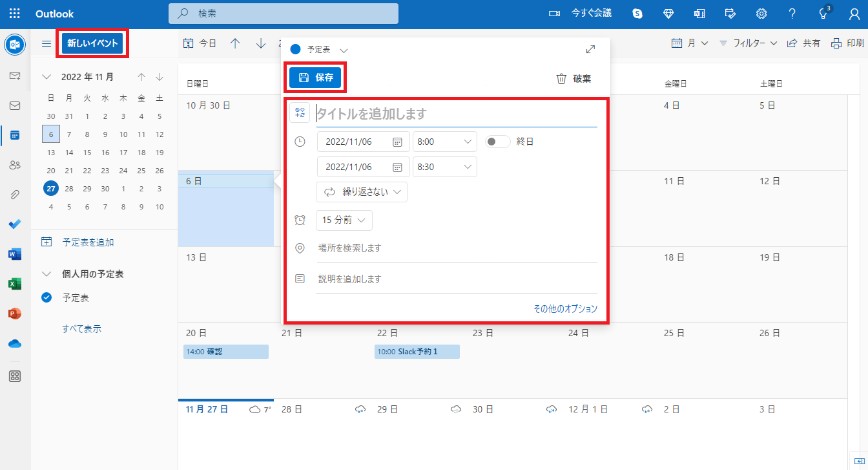Launch Excel from the left sidebar
This screenshot has height=470, width=868.
15,284
